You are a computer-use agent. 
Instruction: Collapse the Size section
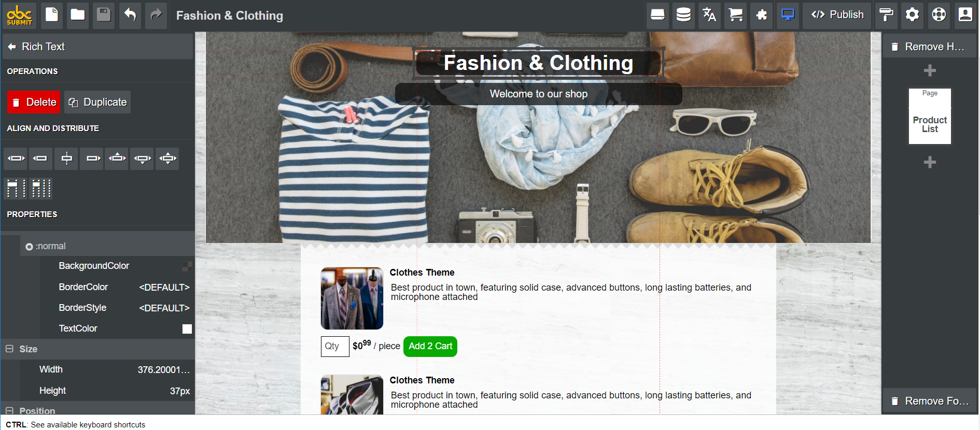tap(9, 349)
